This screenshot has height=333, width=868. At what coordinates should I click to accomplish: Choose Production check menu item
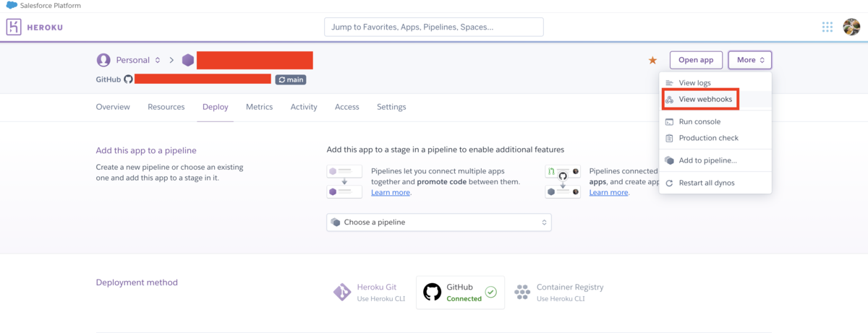[715, 138]
